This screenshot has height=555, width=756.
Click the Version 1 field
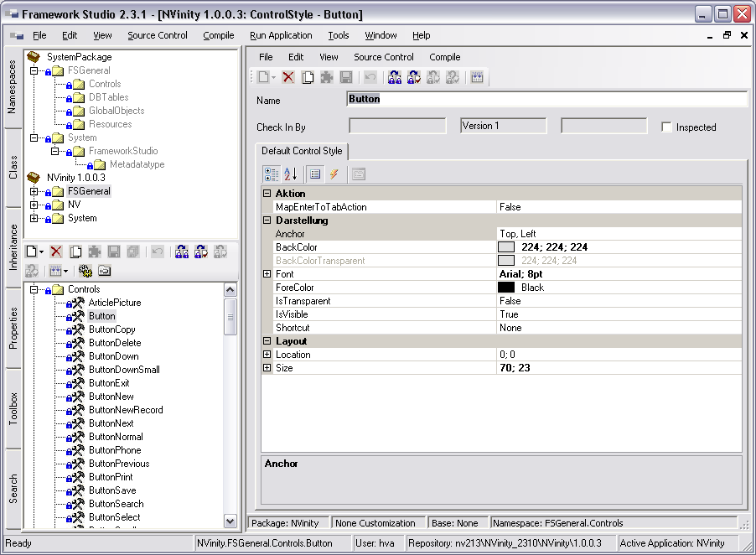pos(504,126)
